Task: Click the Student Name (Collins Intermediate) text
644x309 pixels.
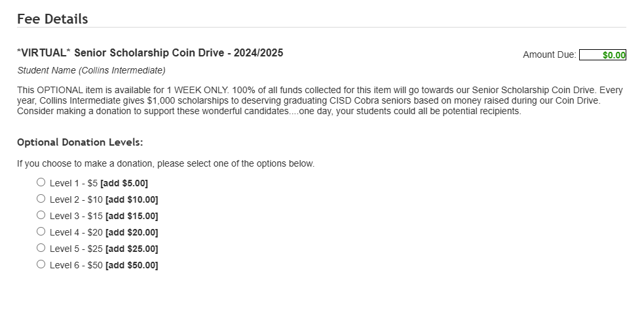Action: click(91, 70)
